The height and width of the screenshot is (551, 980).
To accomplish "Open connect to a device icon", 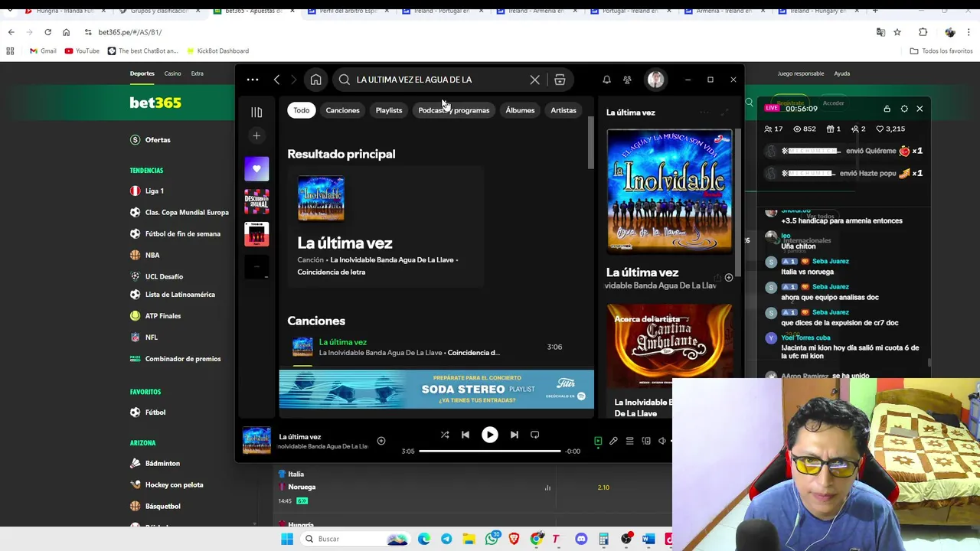I will click(646, 441).
